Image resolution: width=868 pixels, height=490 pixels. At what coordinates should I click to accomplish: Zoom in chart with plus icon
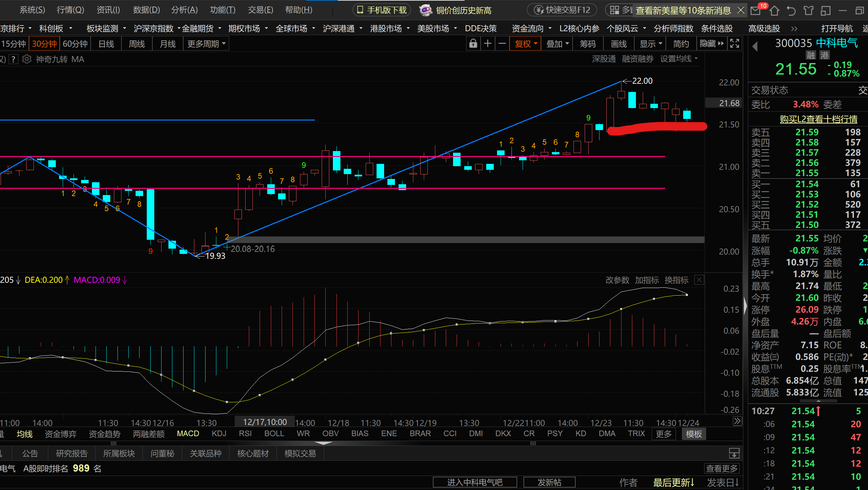pyautogui.click(x=488, y=44)
